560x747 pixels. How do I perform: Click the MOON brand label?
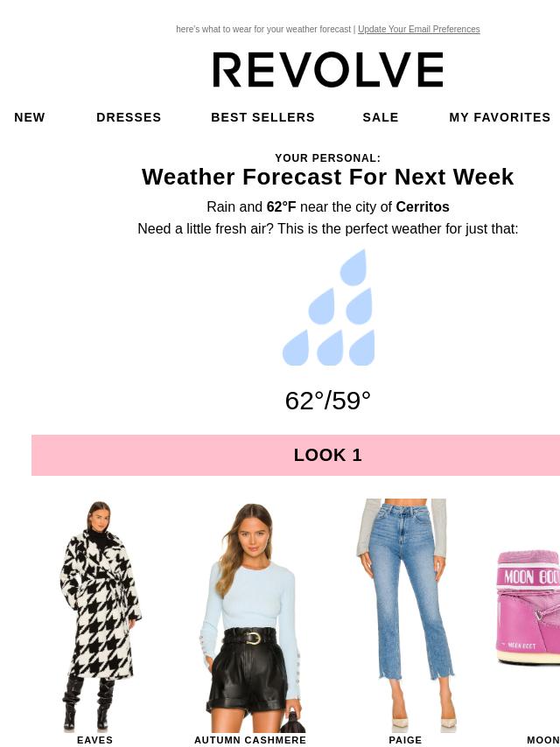click(543, 740)
